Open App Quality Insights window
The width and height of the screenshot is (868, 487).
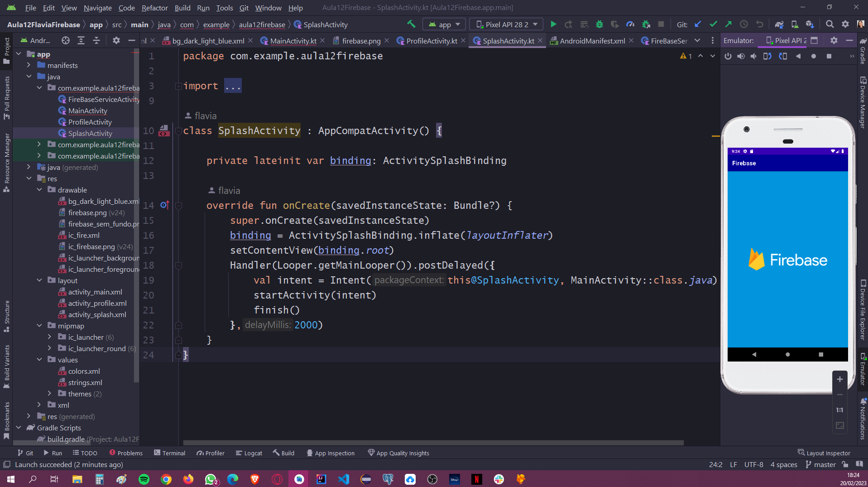click(398, 453)
